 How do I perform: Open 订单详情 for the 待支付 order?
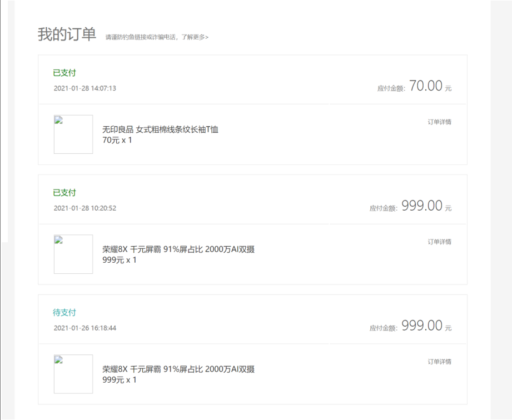tap(439, 362)
